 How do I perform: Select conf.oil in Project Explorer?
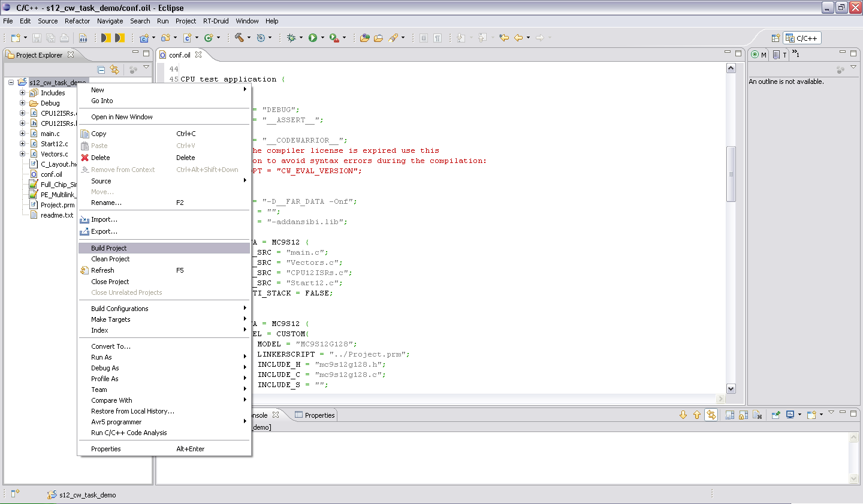click(51, 174)
